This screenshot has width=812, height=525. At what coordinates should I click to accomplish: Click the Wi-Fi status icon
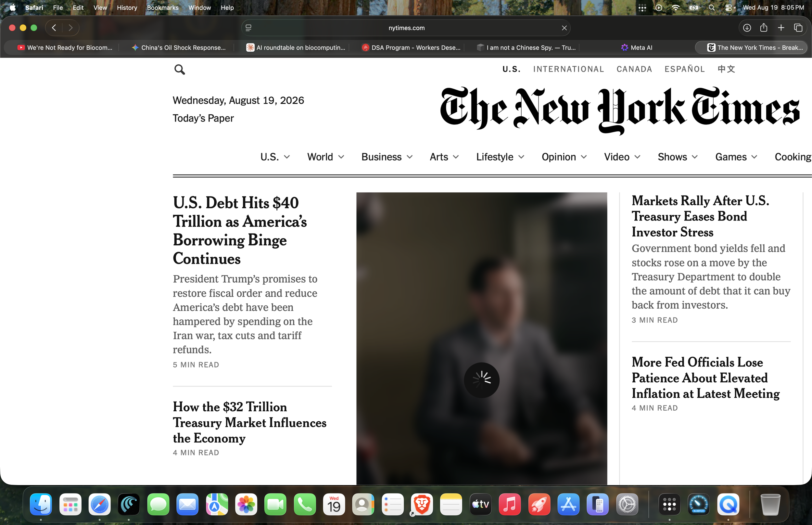tap(675, 7)
